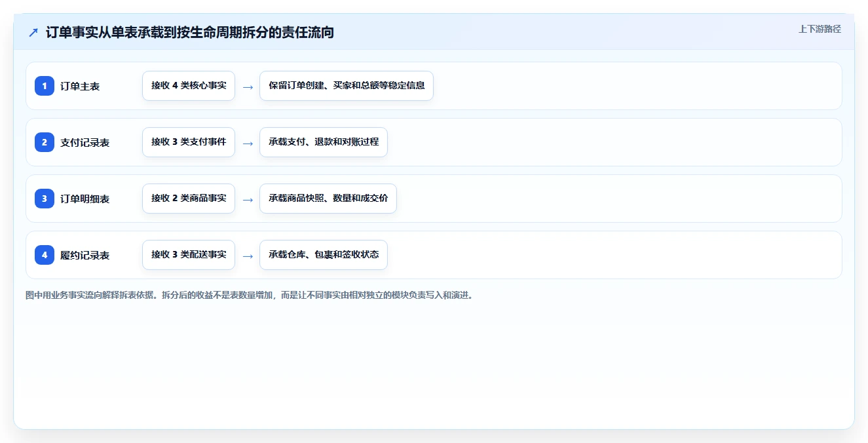
Task: Click the arrow icon beside the header title
Action: (x=33, y=32)
